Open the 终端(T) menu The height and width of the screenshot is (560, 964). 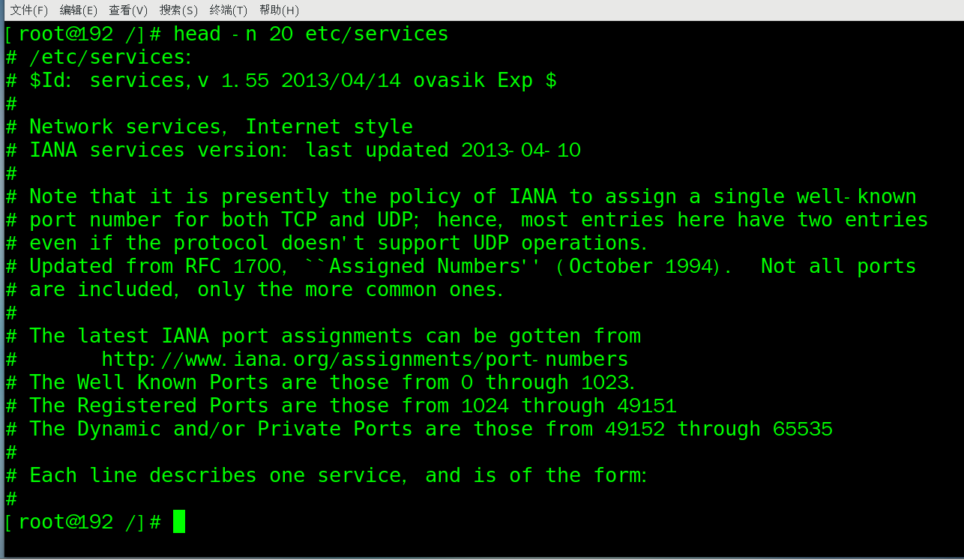coord(229,10)
